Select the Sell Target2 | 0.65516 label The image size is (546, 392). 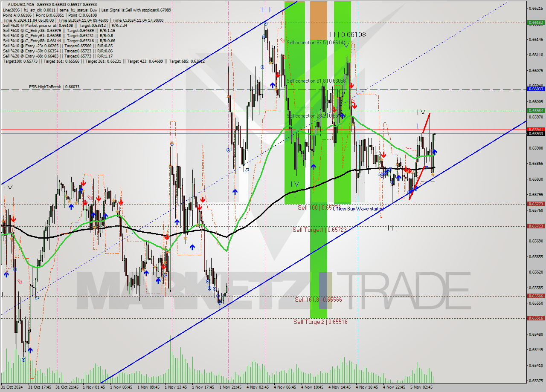pos(320,322)
